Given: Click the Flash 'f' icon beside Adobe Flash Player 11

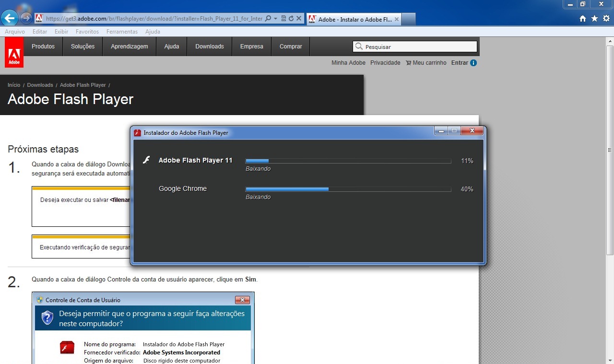Looking at the screenshot, I should pyautogui.click(x=147, y=160).
